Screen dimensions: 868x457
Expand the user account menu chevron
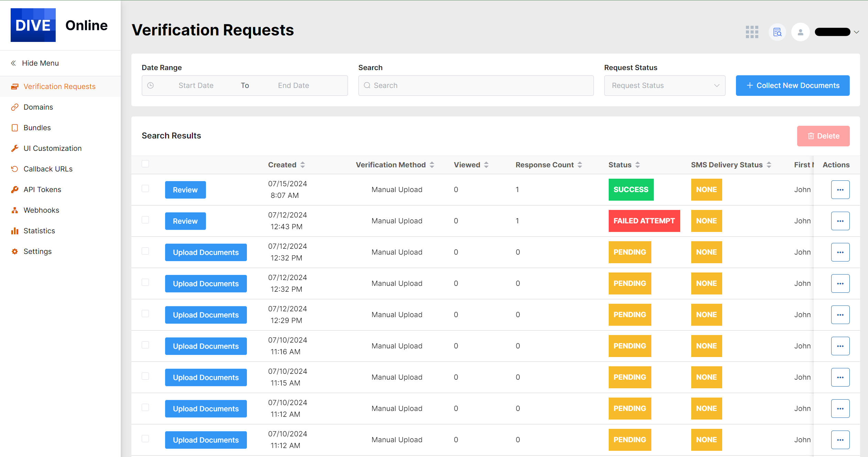(x=857, y=32)
